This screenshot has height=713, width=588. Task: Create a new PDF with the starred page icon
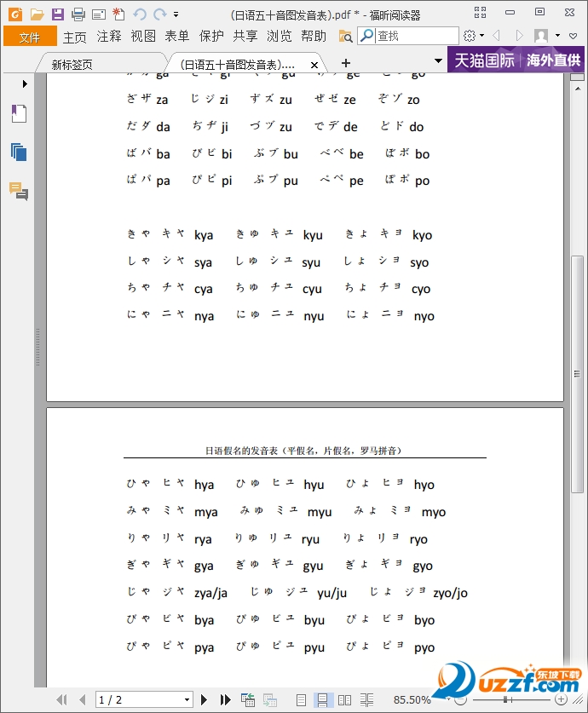(118, 14)
